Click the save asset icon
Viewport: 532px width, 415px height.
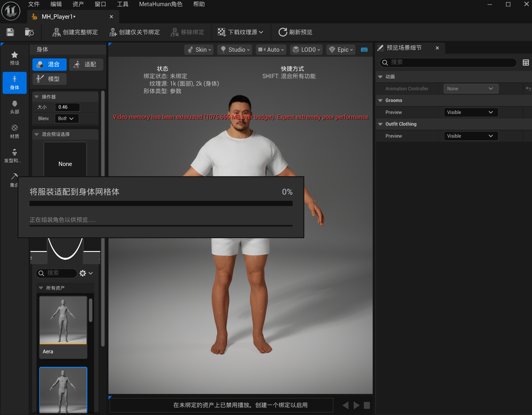coord(10,32)
